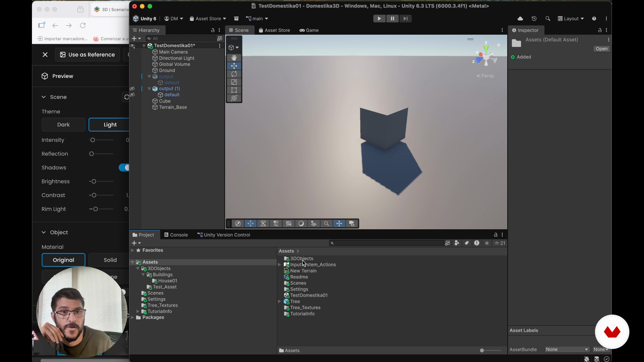The image size is (644, 362).
Task: Click the Project panel search field
Action: point(387,243)
